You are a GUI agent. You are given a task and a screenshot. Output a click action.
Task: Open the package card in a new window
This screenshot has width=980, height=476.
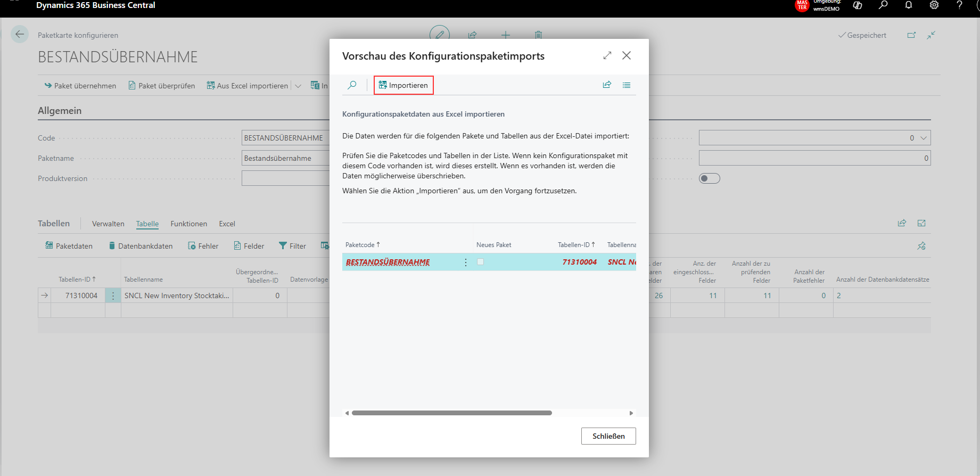coord(911,35)
